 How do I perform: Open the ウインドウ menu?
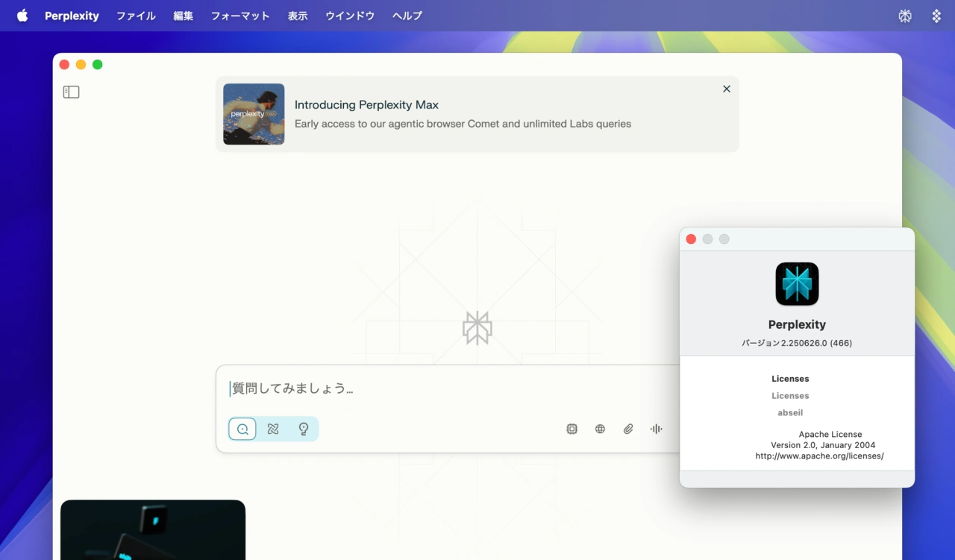[350, 16]
